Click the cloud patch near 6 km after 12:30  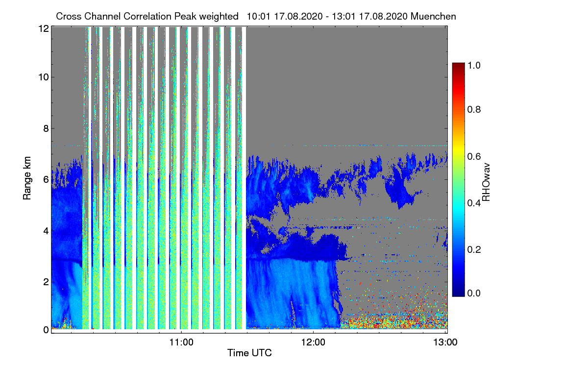(x=402, y=189)
